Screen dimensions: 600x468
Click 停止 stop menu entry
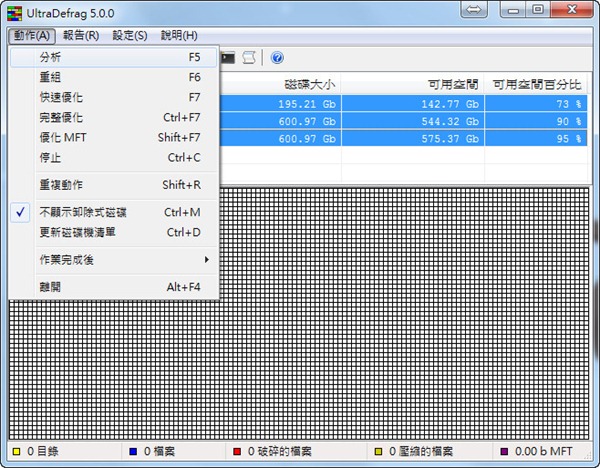(x=114, y=157)
